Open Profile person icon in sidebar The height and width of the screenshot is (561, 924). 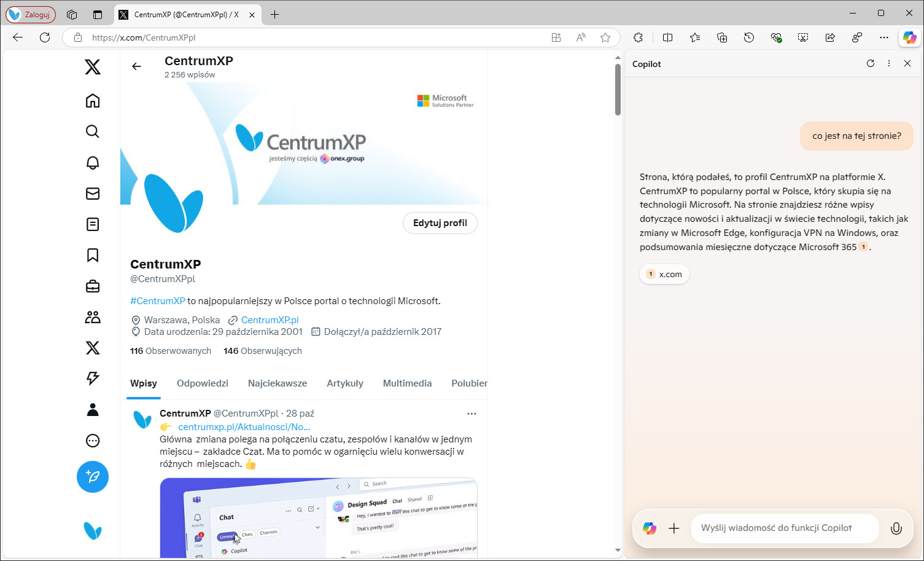coord(93,410)
